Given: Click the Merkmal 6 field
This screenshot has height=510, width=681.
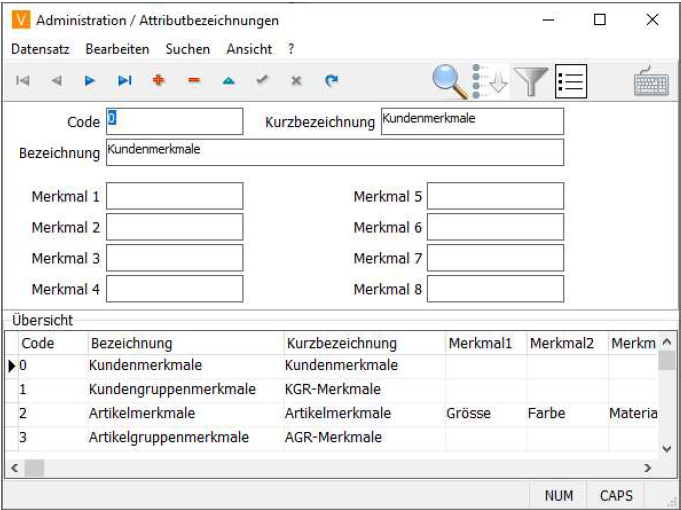Looking at the screenshot, I should [x=496, y=227].
